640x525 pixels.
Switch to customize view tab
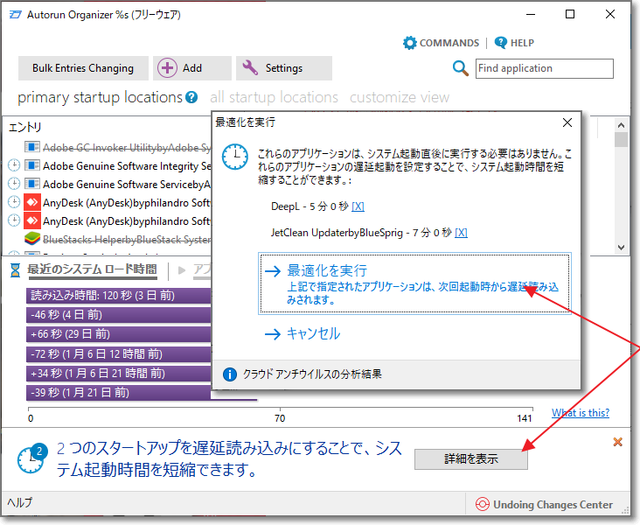pyautogui.click(x=399, y=97)
